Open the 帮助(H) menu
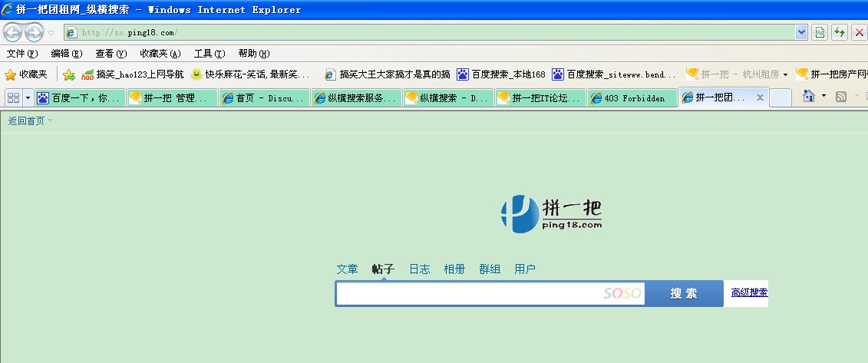This screenshot has width=868, height=363. pyautogui.click(x=253, y=54)
